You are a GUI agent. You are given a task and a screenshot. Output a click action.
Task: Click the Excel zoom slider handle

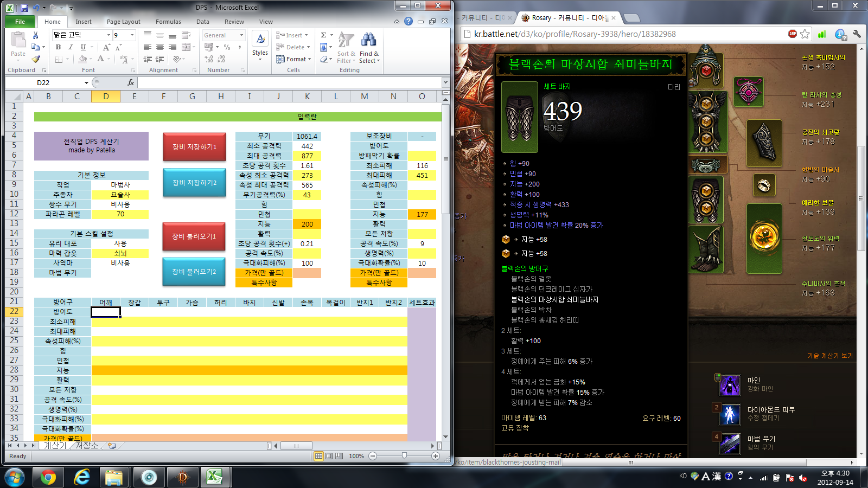pos(404,456)
